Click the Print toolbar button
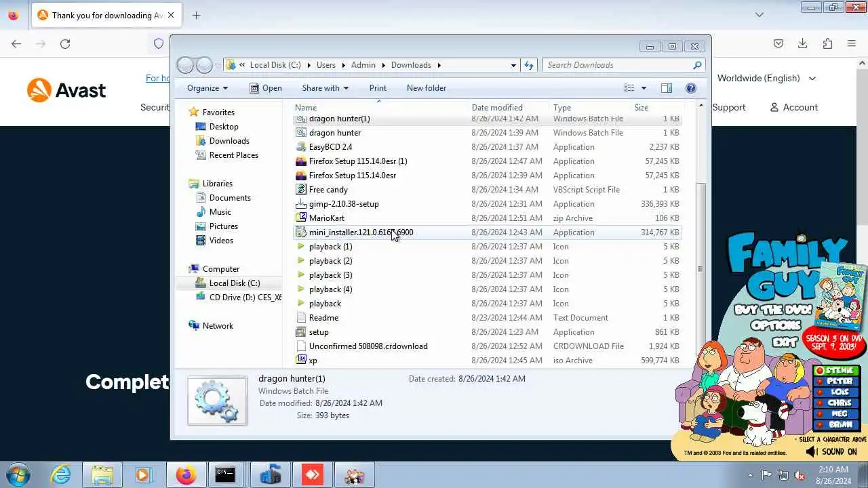The image size is (868, 488). [378, 88]
